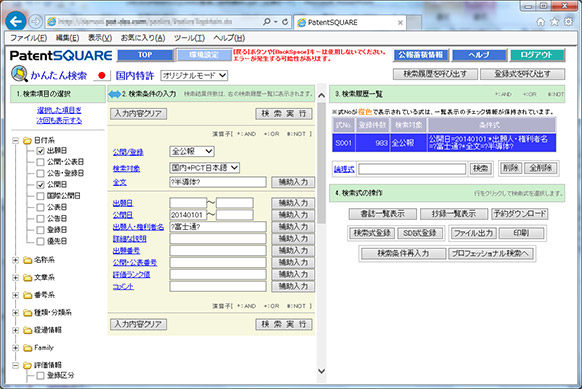Click the 補助入力 button beside 全文
Image resolution: width=582 pixels, height=389 pixels.
click(x=293, y=182)
